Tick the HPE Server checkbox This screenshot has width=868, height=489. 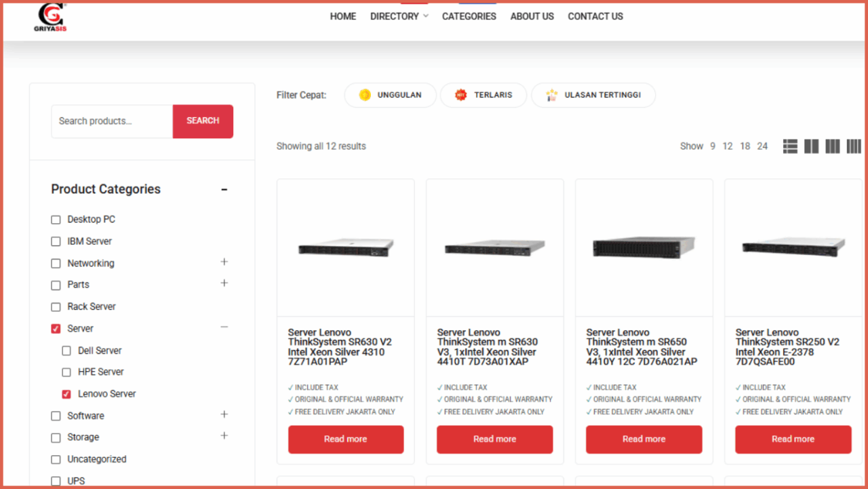coord(66,372)
